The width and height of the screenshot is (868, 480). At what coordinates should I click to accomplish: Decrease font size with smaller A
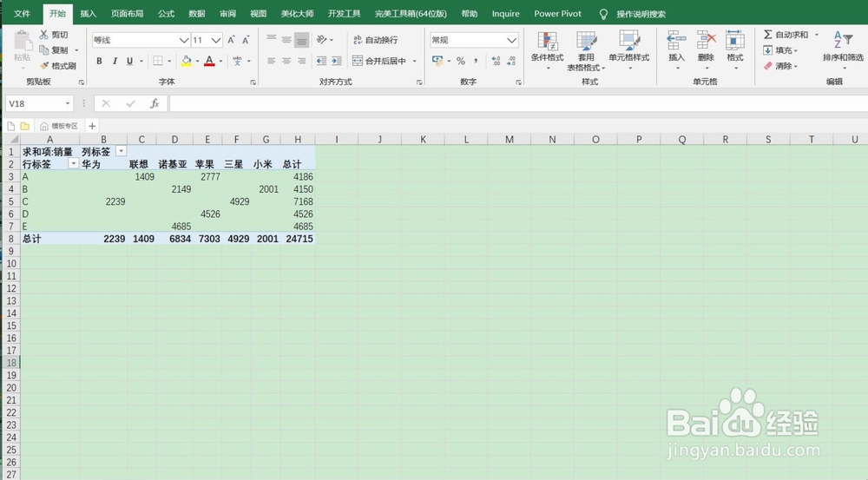pyautogui.click(x=246, y=40)
